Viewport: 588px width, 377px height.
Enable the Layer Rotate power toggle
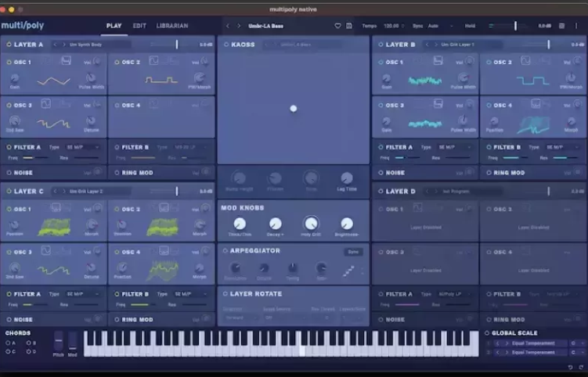[x=225, y=294]
